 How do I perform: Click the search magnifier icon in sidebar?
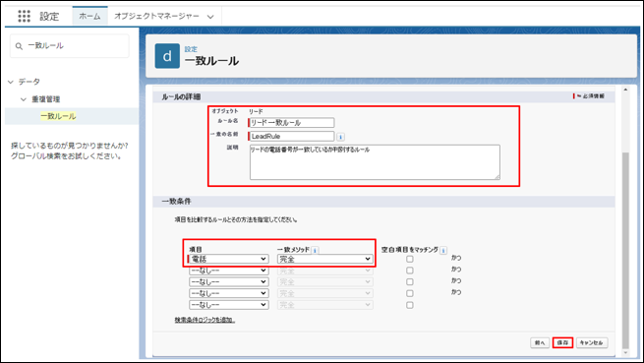pos(19,46)
